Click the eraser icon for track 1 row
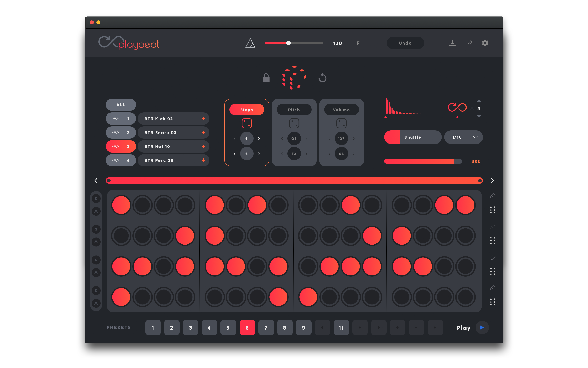The width and height of the screenshot is (588, 368). [492, 196]
